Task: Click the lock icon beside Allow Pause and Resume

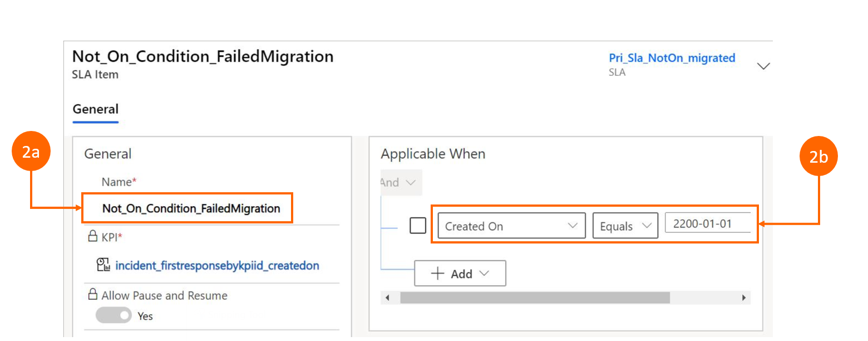Action: click(x=93, y=295)
